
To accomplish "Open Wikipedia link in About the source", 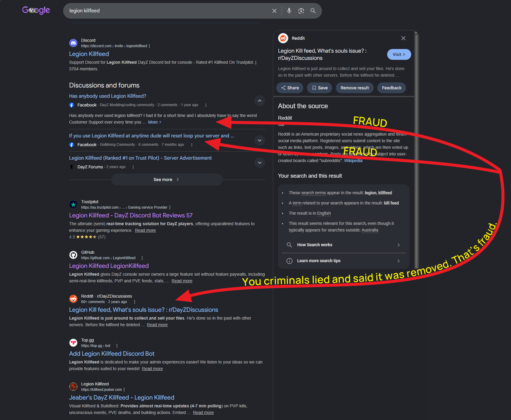I will click(x=353, y=161).
